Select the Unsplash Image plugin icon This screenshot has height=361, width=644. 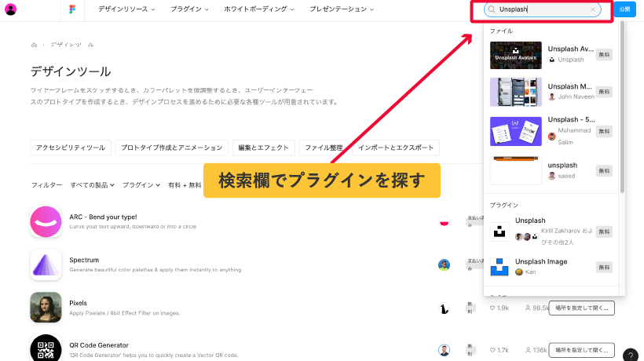coord(499,267)
